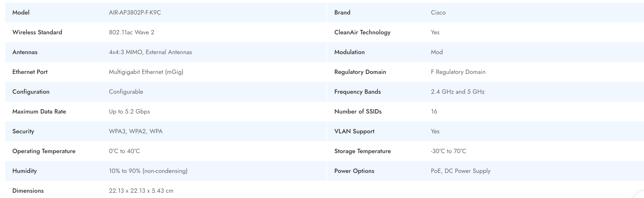Select the VLAN Support label
The image size is (644, 198).
click(x=354, y=131)
